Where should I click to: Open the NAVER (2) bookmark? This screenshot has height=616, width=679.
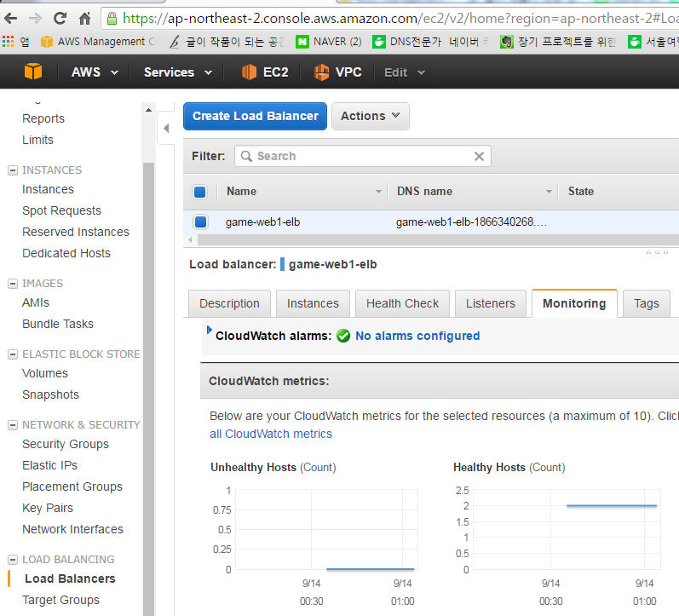329,42
